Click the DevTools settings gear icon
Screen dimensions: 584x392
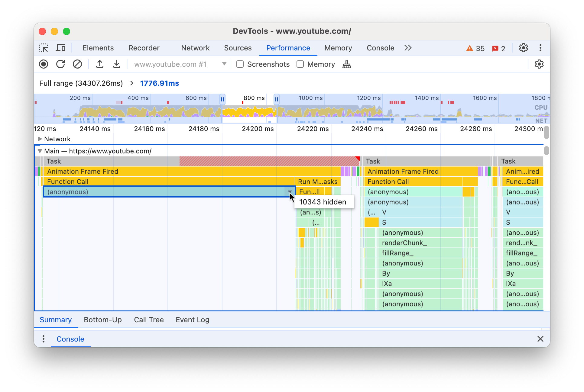[x=524, y=48]
